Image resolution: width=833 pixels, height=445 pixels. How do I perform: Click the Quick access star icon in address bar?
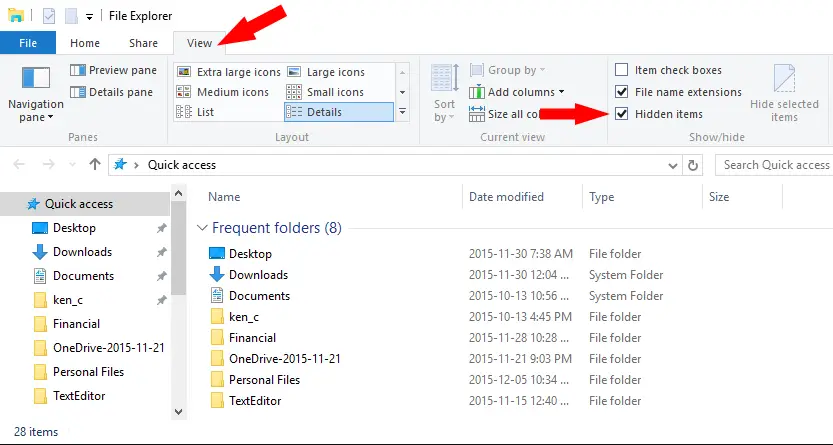(x=121, y=165)
